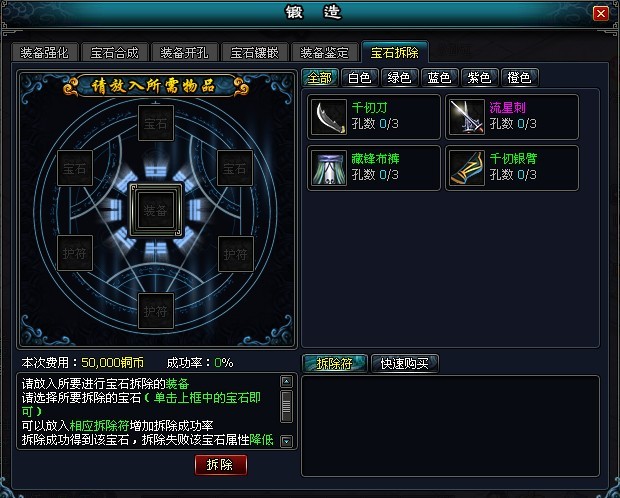This screenshot has height=498, width=620.
Task: Open the 宝石镶嵌 tab
Action: coord(255,52)
